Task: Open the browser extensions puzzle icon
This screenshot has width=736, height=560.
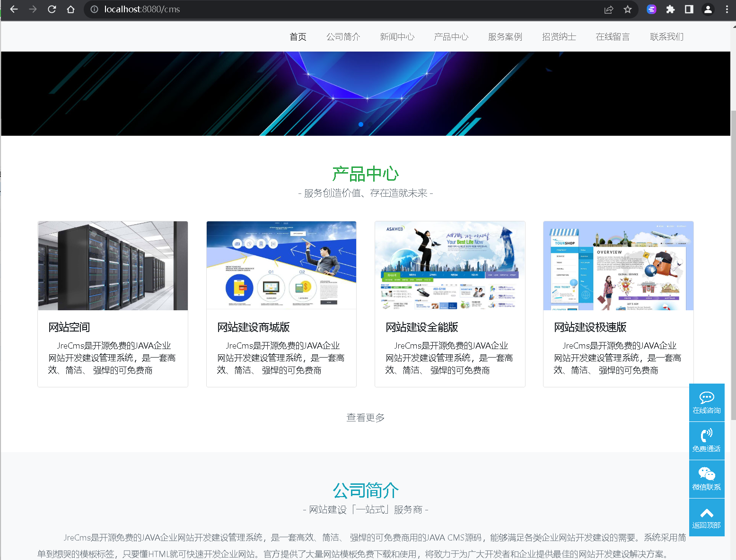Action: tap(670, 9)
